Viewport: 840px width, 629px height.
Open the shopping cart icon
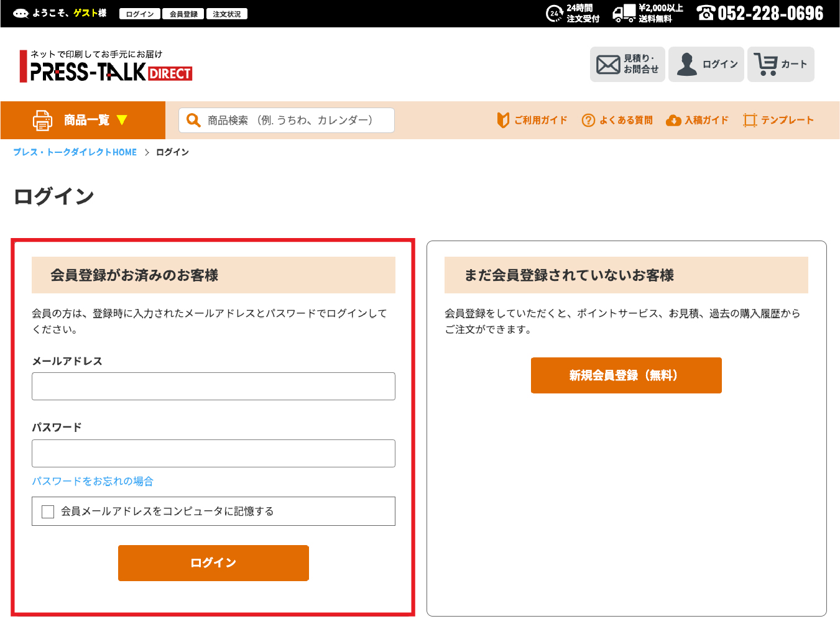tap(765, 65)
